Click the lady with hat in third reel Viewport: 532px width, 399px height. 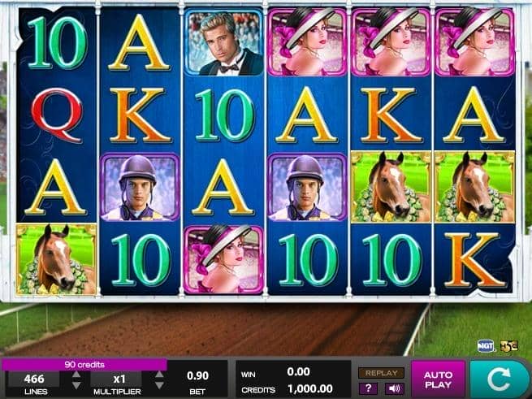click(x=223, y=259)
